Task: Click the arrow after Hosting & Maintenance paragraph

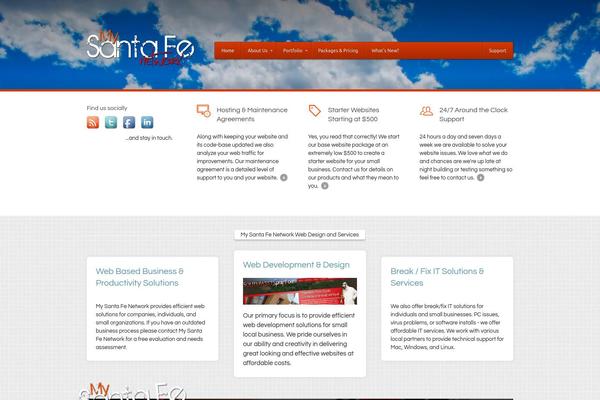Action: (x=284, y=178)
